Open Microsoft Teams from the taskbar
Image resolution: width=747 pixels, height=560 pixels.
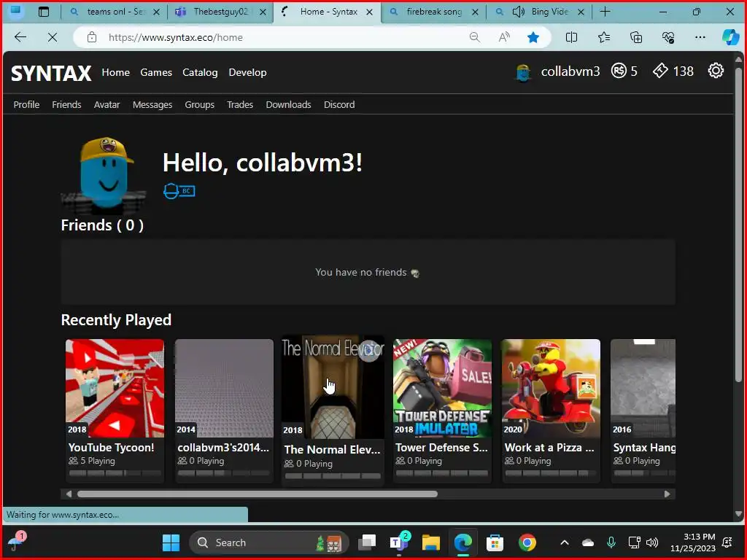[398, 542]
